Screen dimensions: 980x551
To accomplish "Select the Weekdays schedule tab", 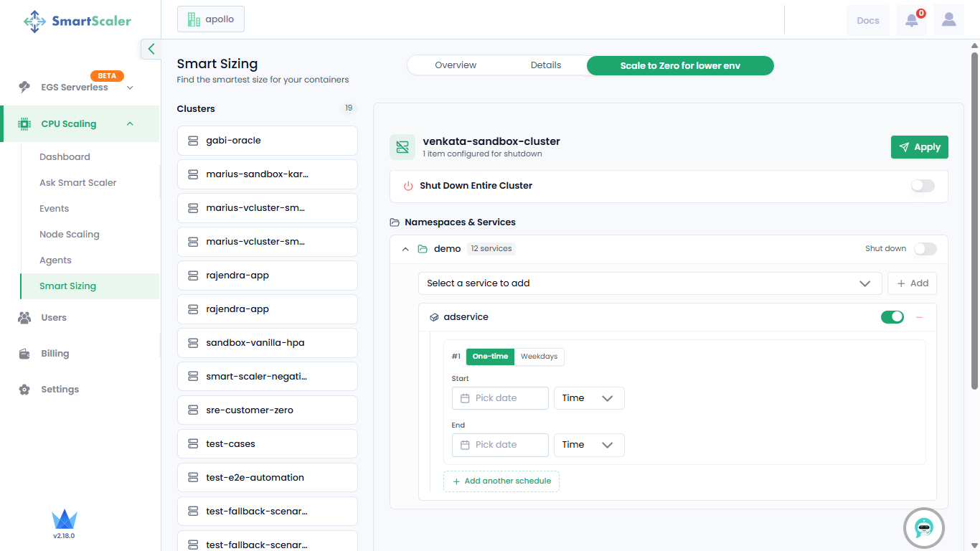I will point(539,357).
